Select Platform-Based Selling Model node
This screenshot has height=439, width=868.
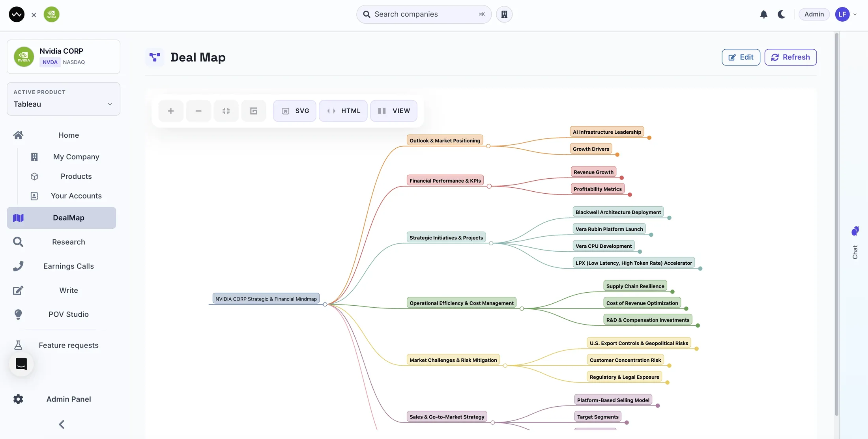(613, 400)
